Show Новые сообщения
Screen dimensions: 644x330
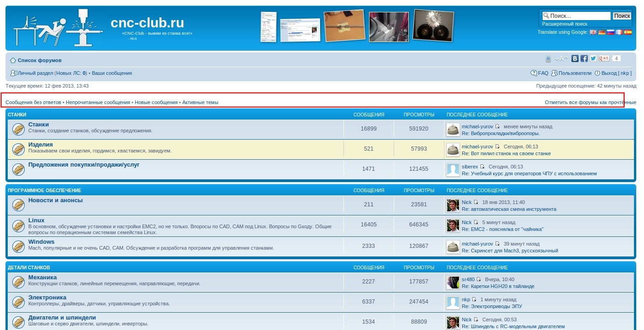pos(156,102)
